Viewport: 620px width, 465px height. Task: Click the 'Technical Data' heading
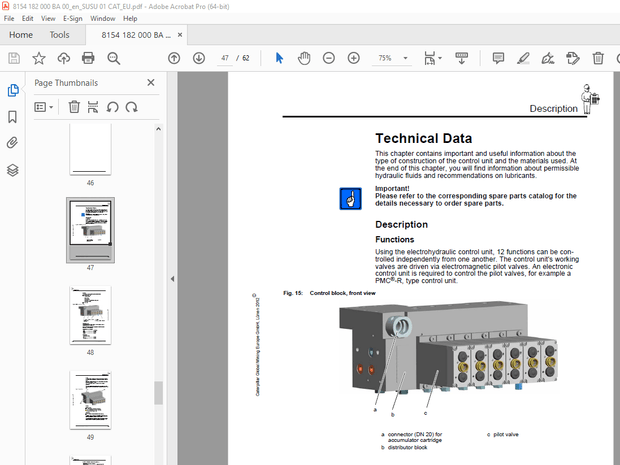pos(423,138)
